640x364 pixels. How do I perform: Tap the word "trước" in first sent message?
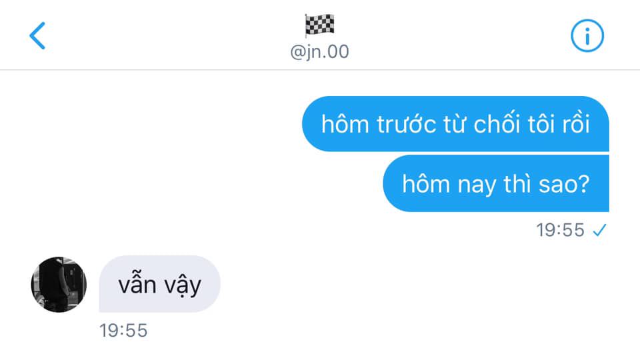406,124
